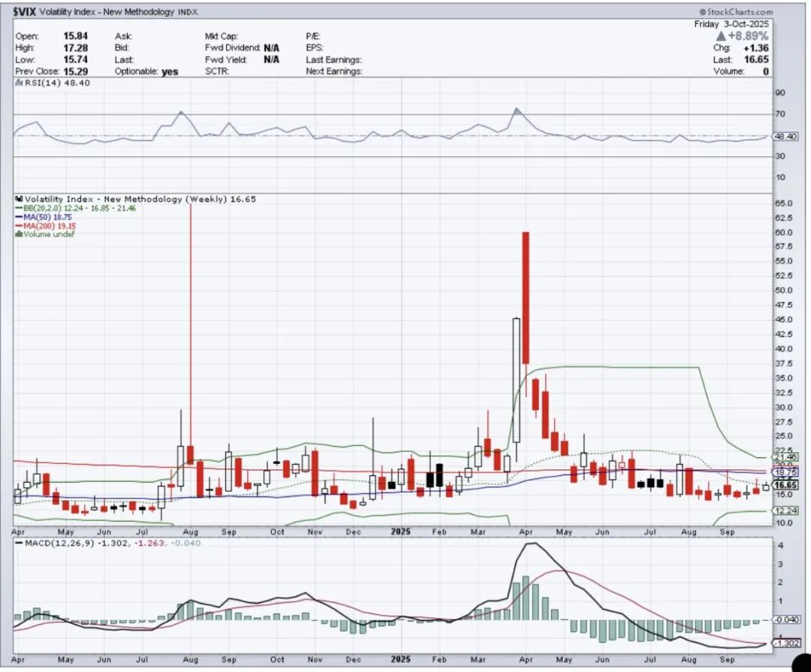The width and height of the screenshot is (811, 672).
Task: Click the Low value 15.74
Action: (x=76, y=59)
